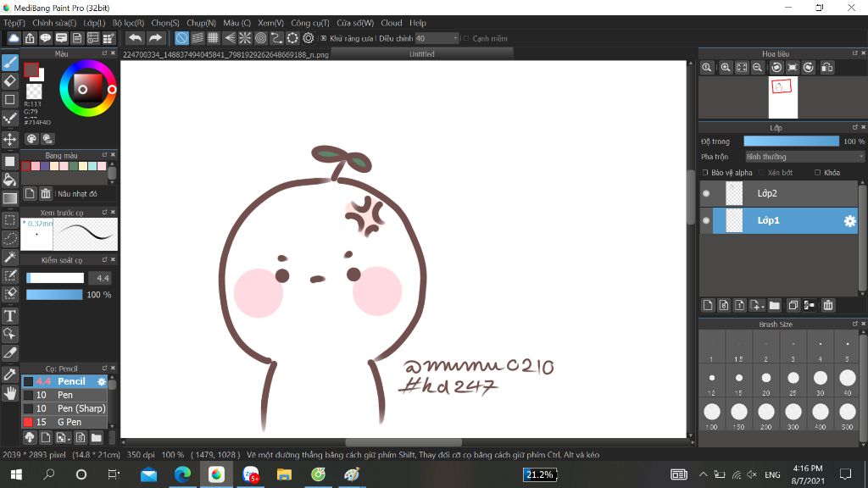Open the Tệp(F) menu

[14, 23]
